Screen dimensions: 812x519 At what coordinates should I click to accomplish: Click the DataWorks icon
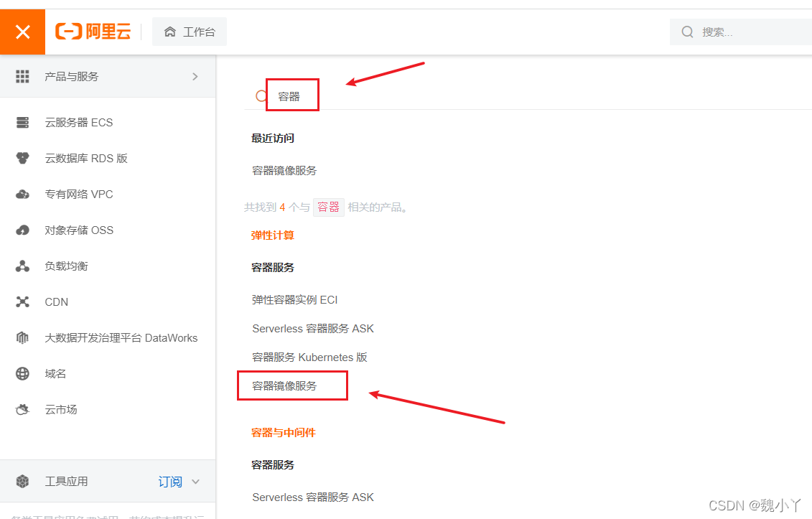coord(22,337)
